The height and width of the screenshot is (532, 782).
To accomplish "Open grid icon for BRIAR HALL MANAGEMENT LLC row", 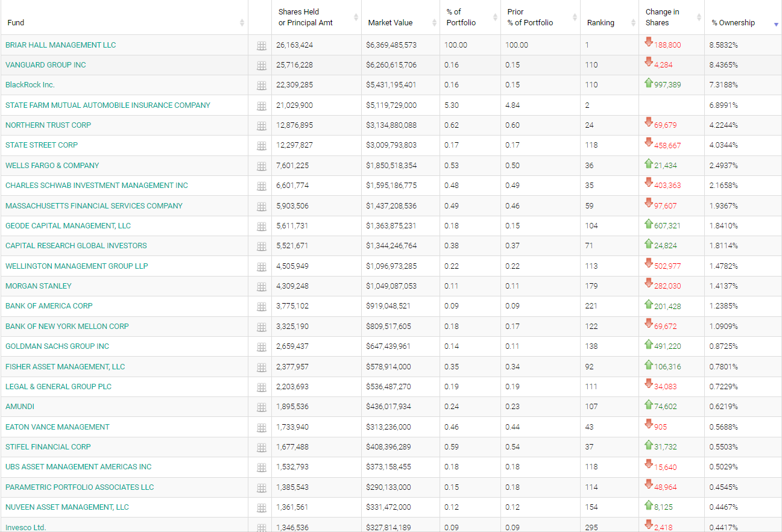I will coord(261,46).
